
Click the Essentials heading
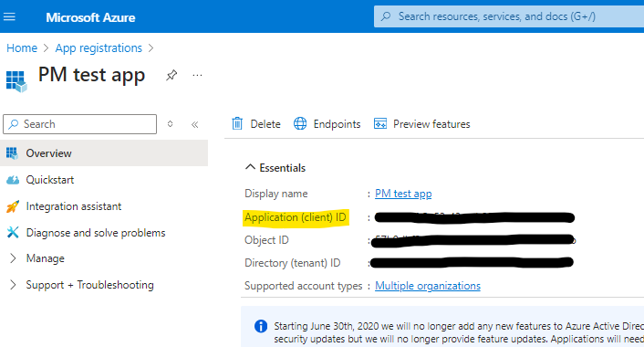pyautogui.click(x=283, y=168)
